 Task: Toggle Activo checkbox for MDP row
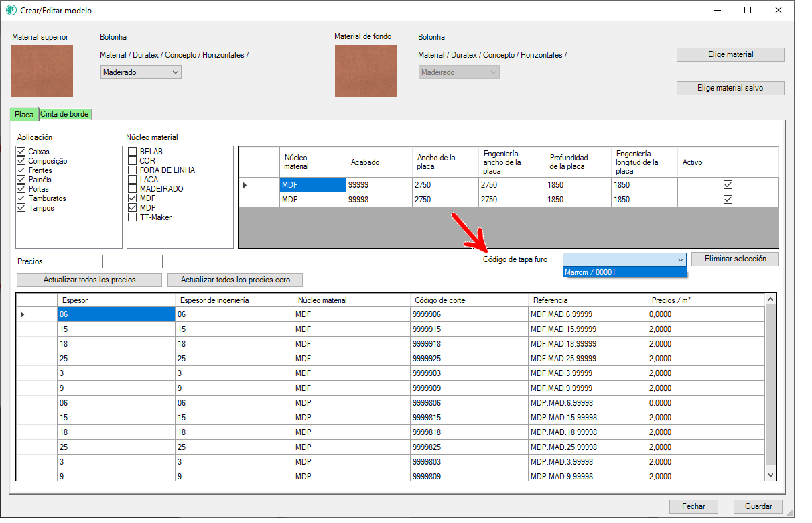[x=728, y=199]
